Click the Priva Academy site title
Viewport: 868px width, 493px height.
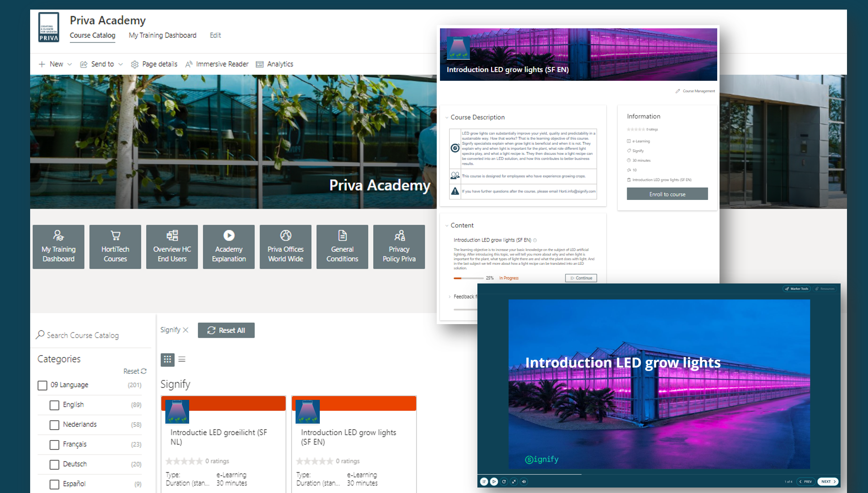(x=108, y=21)
